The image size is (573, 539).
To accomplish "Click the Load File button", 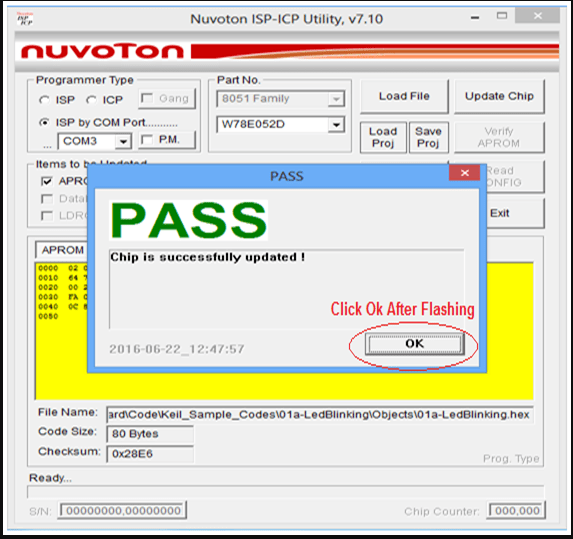I will tap(404, 96).
